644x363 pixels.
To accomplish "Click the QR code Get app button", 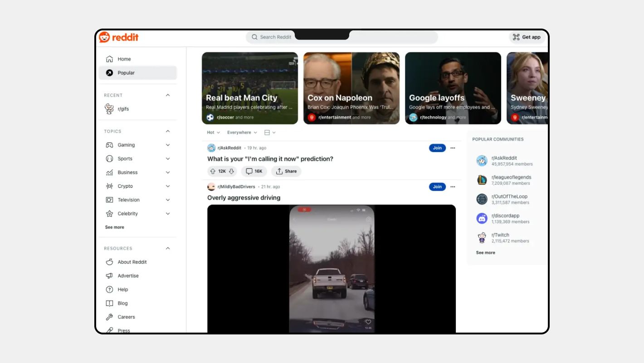I will pyautogui.click(x=527, y=37).
